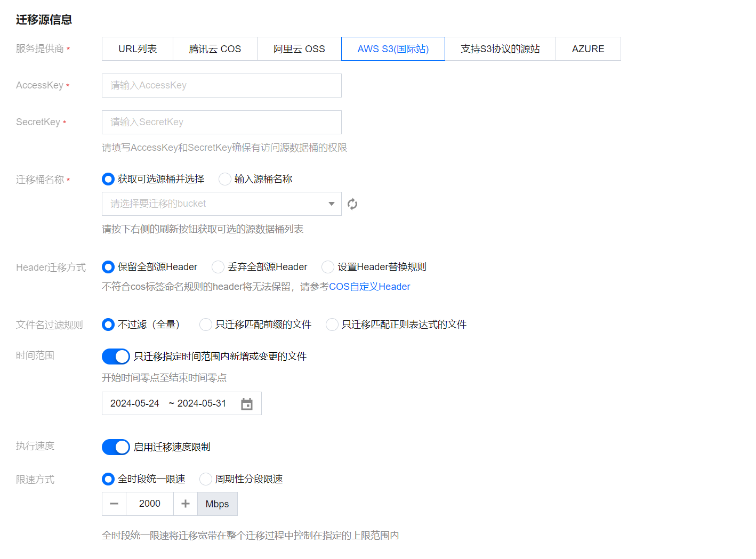Image resolution: width=756 pixels, height=559 pixels.
Task: Switch to 腾讯云 COS provider tab
Action: pos(215,49)
